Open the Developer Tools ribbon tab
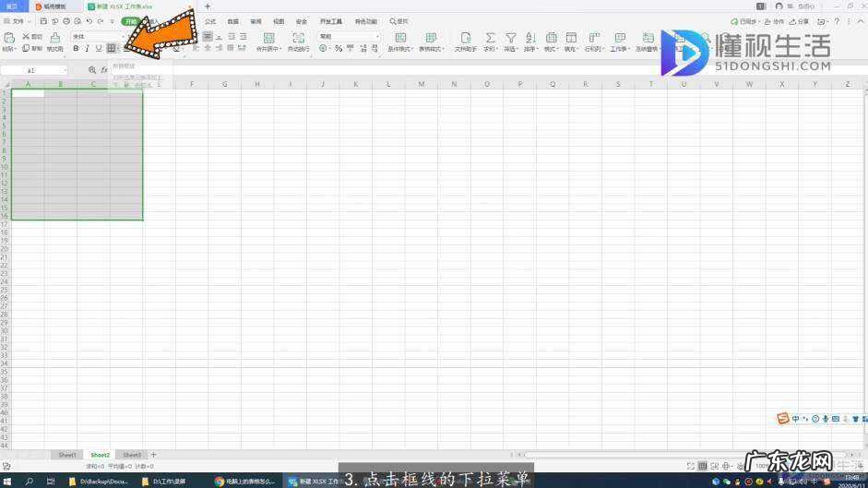Screen dimensions: 868x488 pos(330,21)
